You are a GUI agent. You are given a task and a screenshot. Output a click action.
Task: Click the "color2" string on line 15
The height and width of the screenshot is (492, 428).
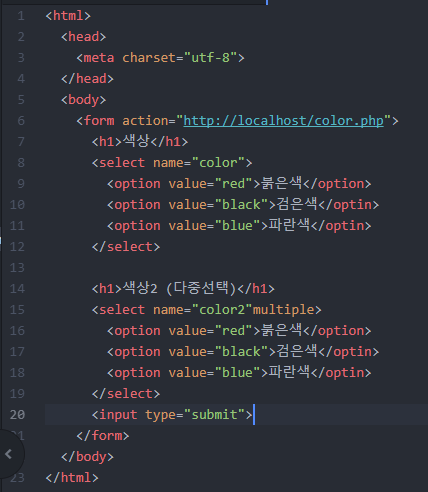click(222, 310)
